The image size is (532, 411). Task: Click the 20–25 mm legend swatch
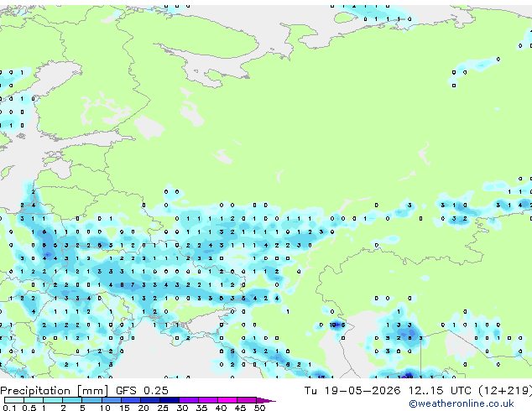tap(150, 400)
